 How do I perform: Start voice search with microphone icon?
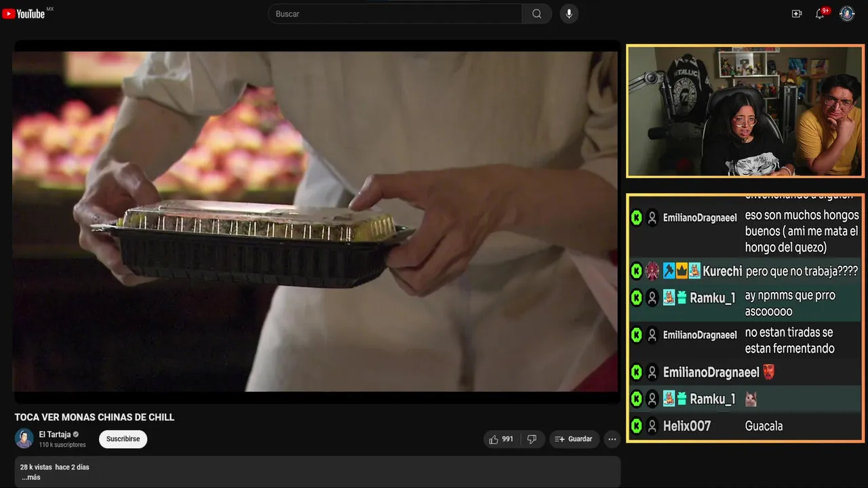pyautogui.click(x=569, y=14)
